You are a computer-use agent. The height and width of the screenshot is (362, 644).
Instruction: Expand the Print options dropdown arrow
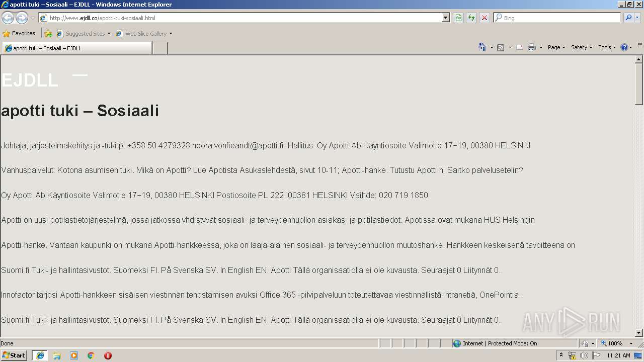pyautogui.click(x=541, y=47)
